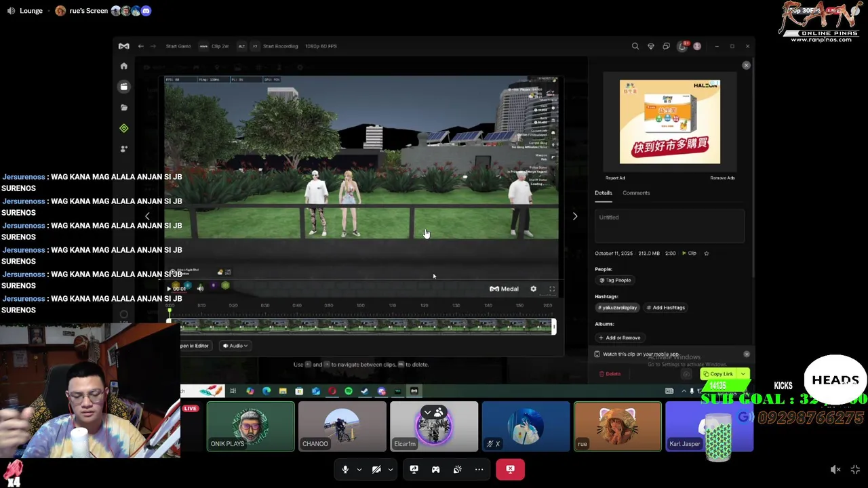Open the friends icon in Medal sidebar

(123, 148)
